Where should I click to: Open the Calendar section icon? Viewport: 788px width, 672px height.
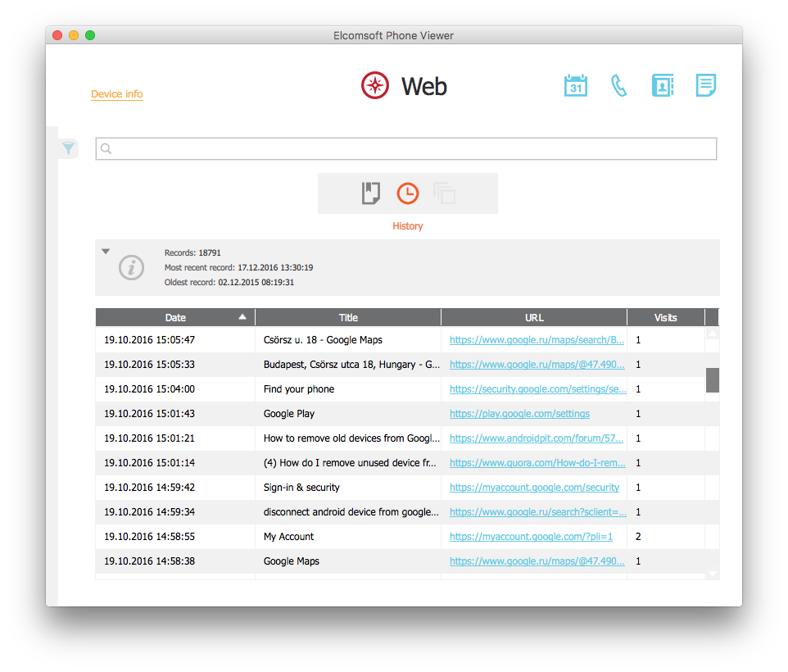pos(575,85)
